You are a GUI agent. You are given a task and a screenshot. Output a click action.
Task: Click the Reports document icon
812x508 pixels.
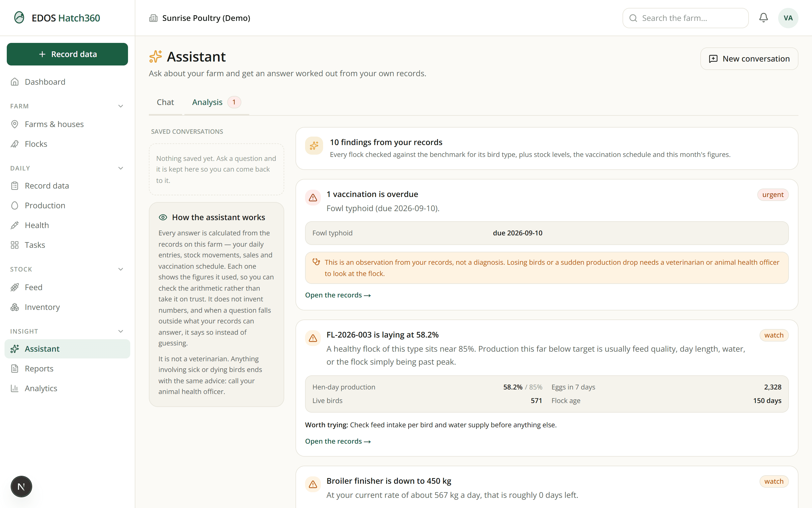point(15,369)
